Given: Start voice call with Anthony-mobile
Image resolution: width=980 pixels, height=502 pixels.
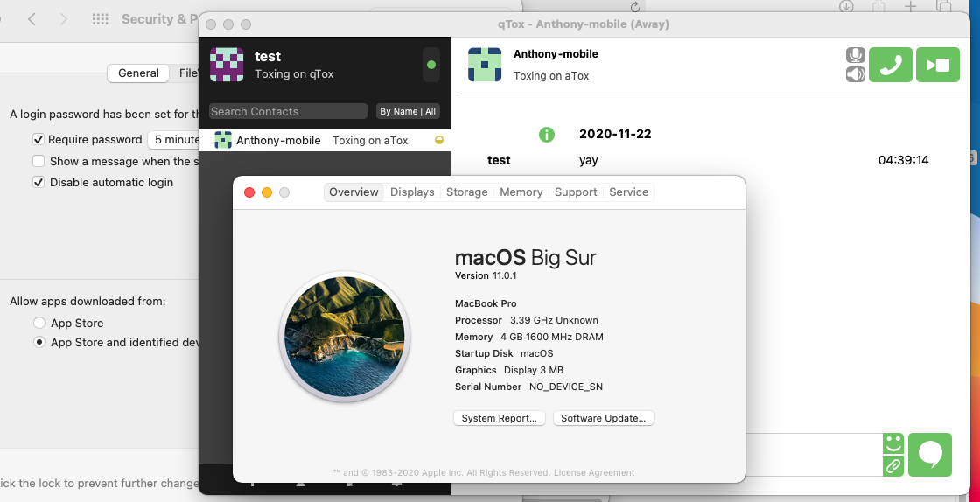Looking at the screenshot, I should [x=890, y=65].
